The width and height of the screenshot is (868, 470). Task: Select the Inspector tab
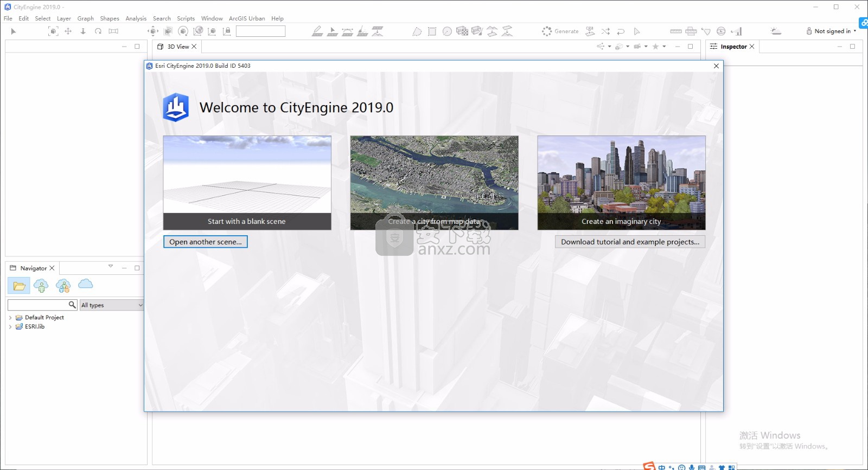pos(733,47)
